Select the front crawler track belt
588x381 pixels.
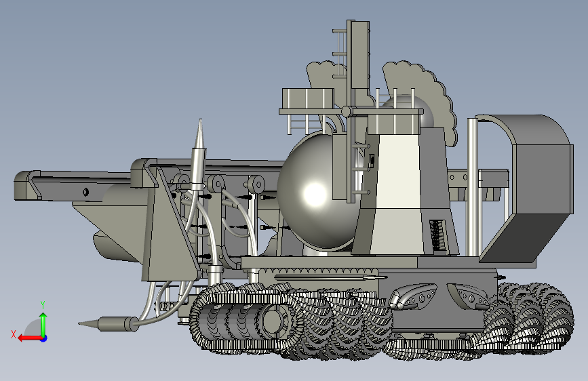(x=247, y=322)
